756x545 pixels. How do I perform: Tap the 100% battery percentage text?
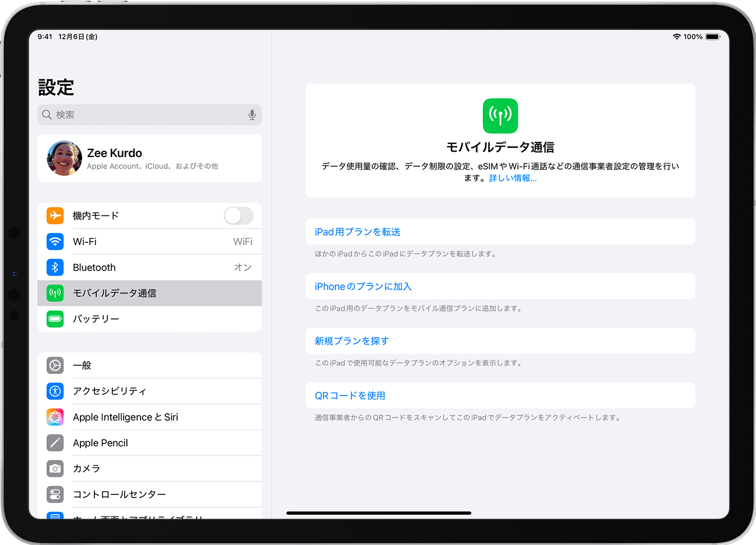(x=693, y=37)
